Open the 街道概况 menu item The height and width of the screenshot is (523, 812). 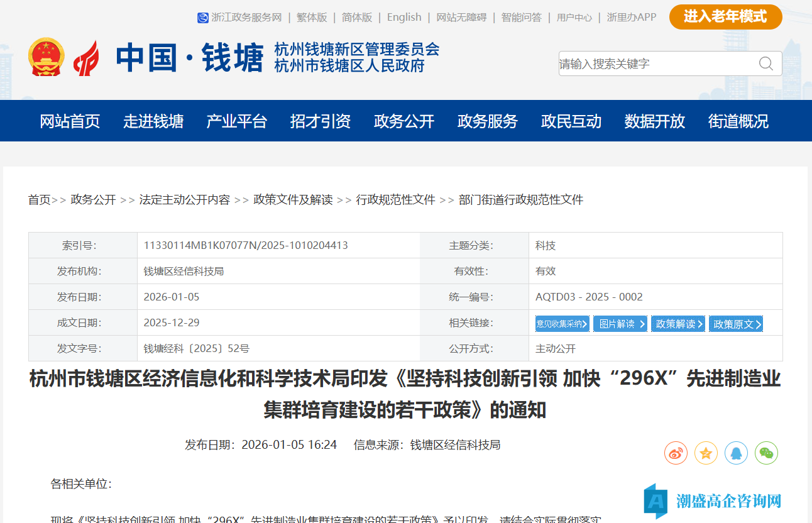(738, 121)
